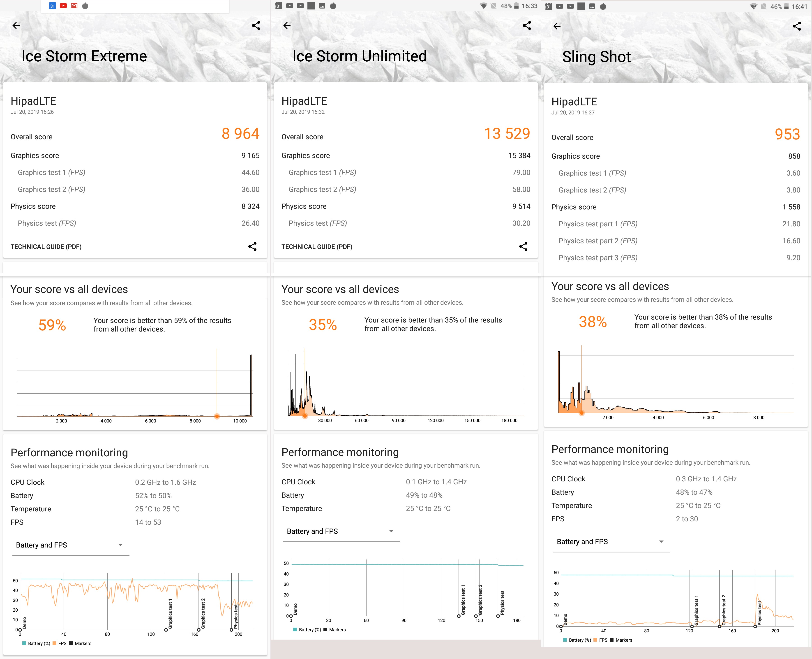
Task: Click Graphics test 1 marker in Unlimited chart
Action: (x=459, y=616)
